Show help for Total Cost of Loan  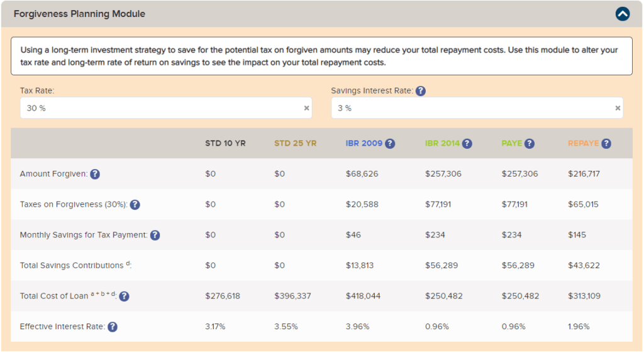125,296
